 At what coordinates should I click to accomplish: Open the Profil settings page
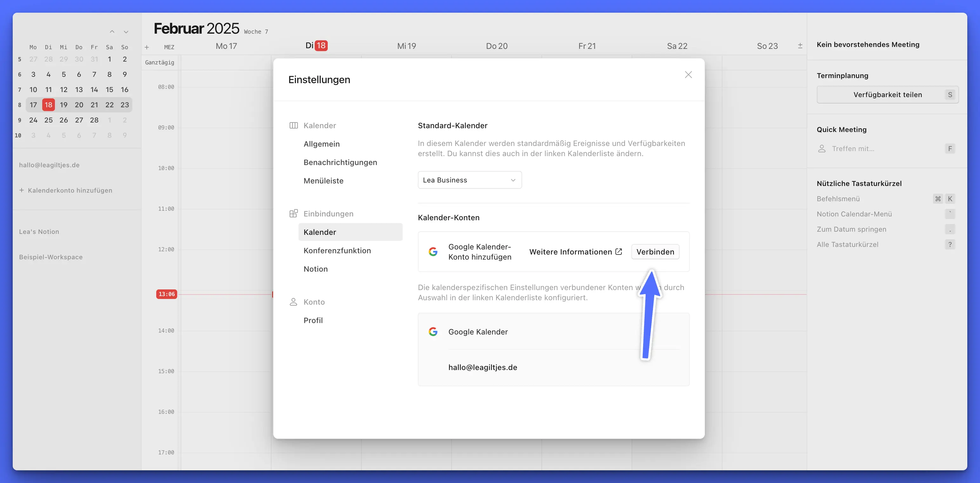click(x=313, y=320)
